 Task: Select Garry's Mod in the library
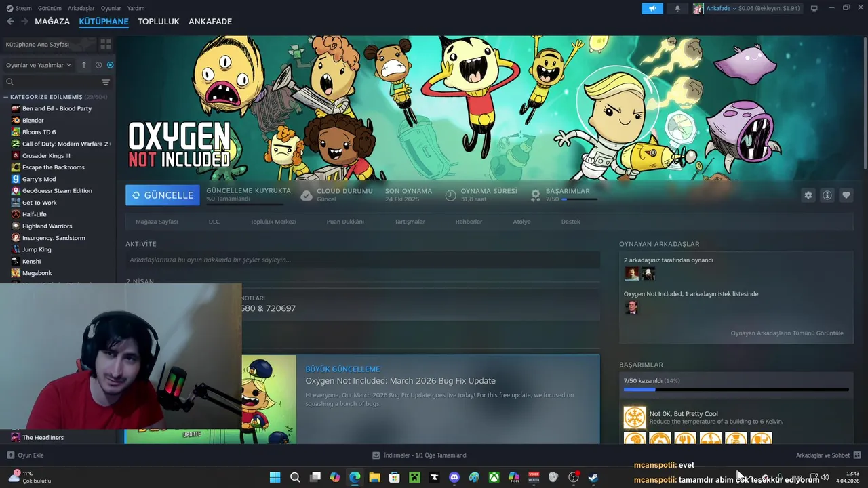(39, 179)
